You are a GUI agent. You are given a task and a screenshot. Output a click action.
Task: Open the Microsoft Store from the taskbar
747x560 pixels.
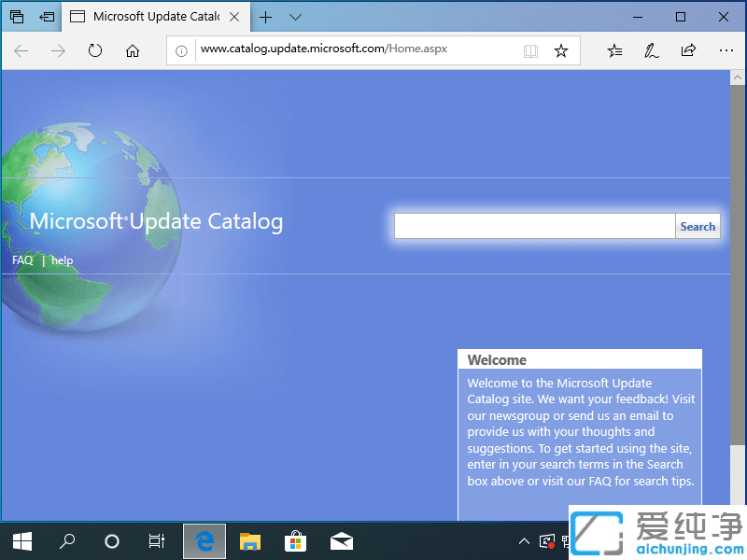coord(295,541)
